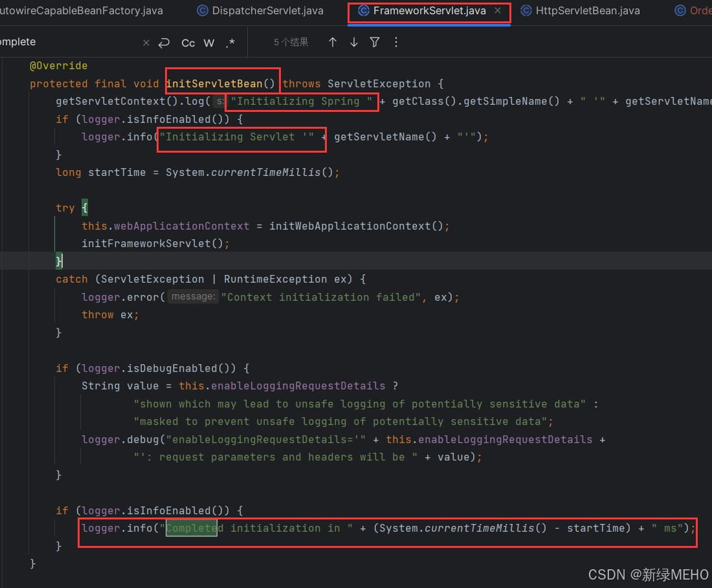Toggle Match Case (Cc) in find bar

[188, 43]
